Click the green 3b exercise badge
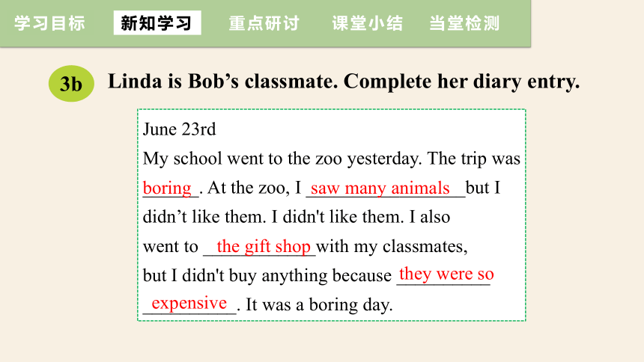The image size is (644, 362). click(x=71, y=84)
